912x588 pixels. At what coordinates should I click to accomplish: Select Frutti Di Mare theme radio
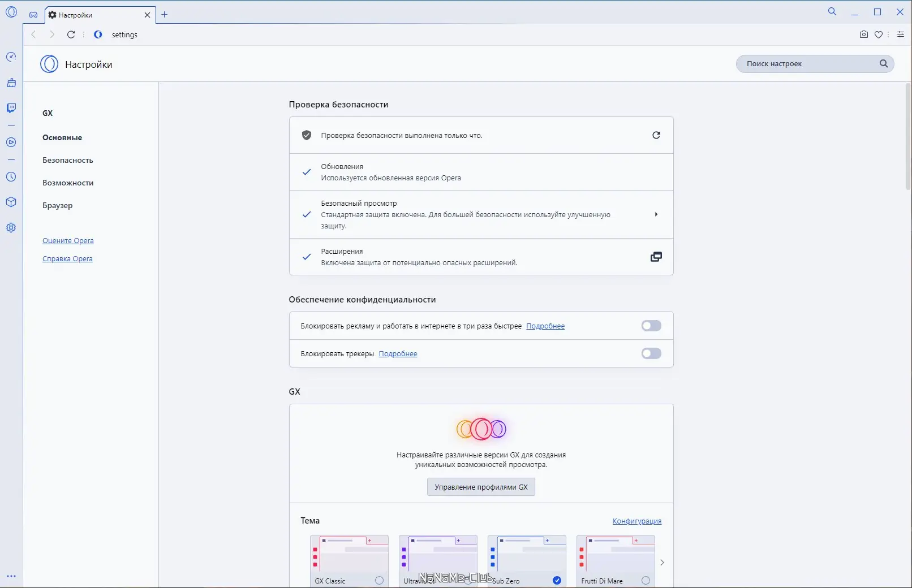pyautogui.click(x=646, y=581)
